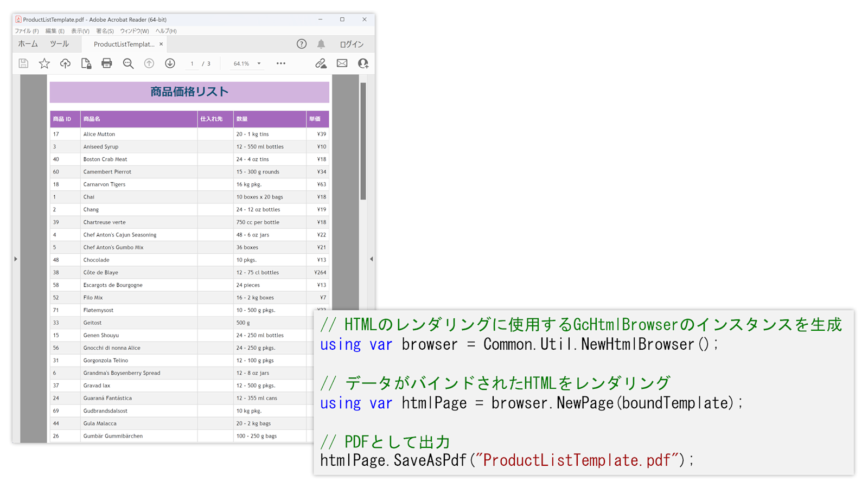Click the ¥264 price cell
868x488 pixels.
318,272
